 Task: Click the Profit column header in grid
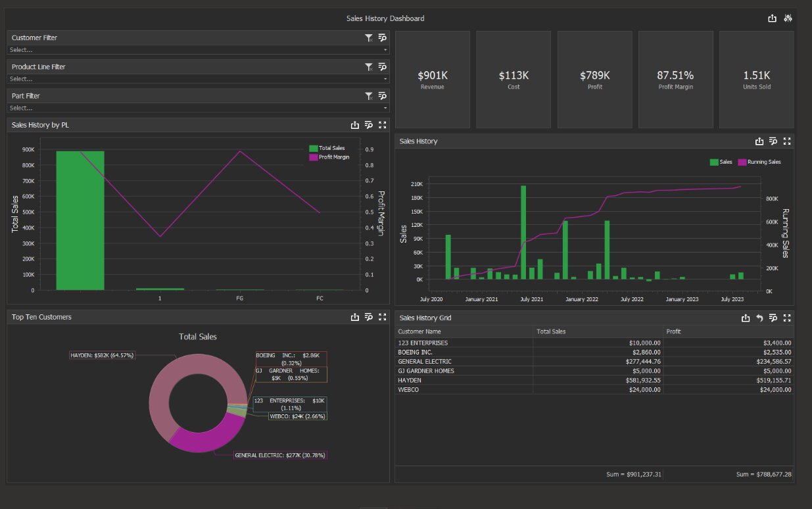[x=728, y=331]
